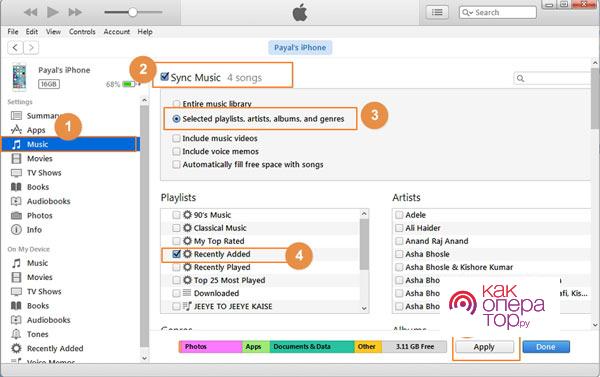Screen dimensions: 600x377
Task: Click the rewind icon
Action: (x=31, y=12)
